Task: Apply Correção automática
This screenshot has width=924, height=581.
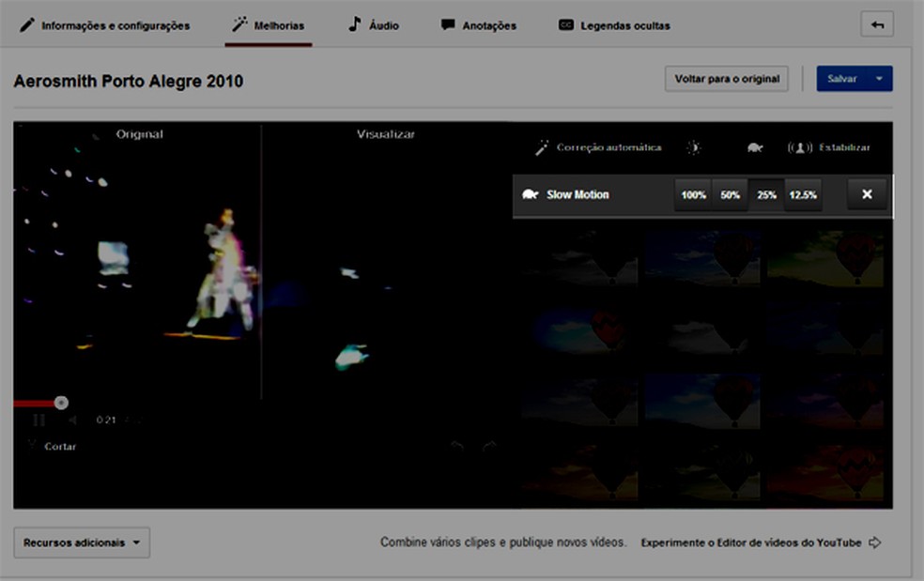Action: tap(598, 147)
